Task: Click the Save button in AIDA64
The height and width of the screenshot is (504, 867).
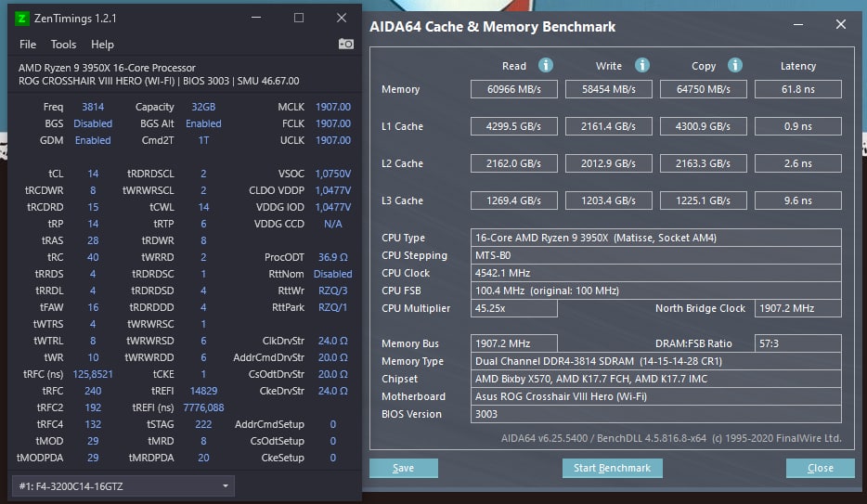Action: click(404, 468)
